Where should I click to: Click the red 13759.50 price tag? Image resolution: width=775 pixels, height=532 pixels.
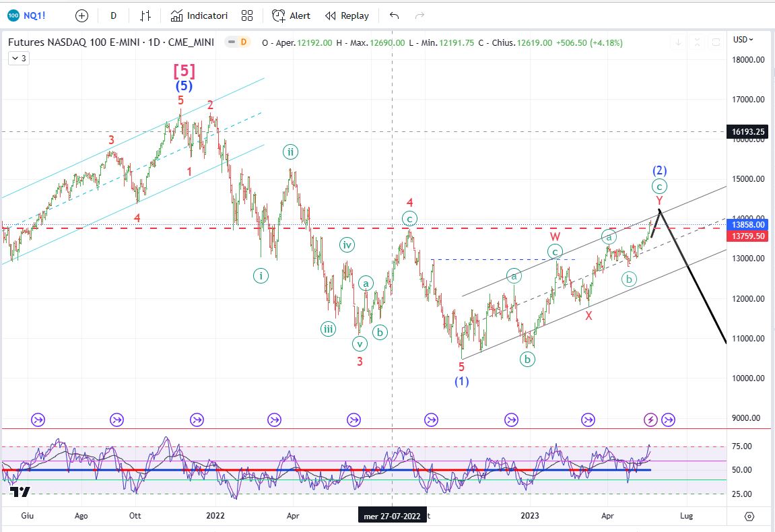748,236
